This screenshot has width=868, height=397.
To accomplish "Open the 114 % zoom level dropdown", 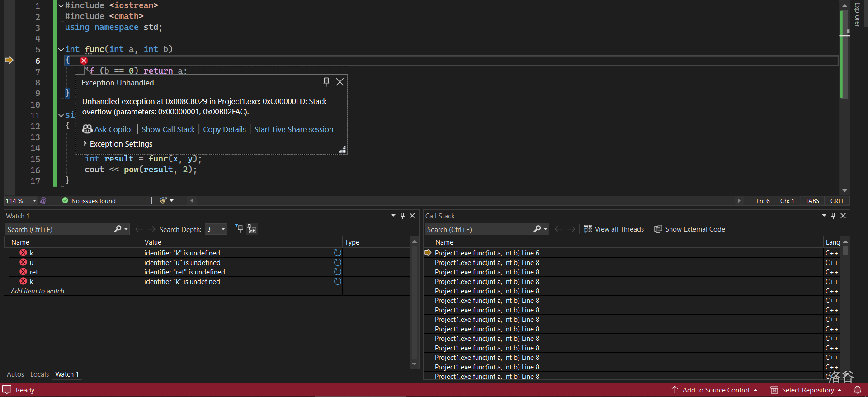I will [34, 201].
